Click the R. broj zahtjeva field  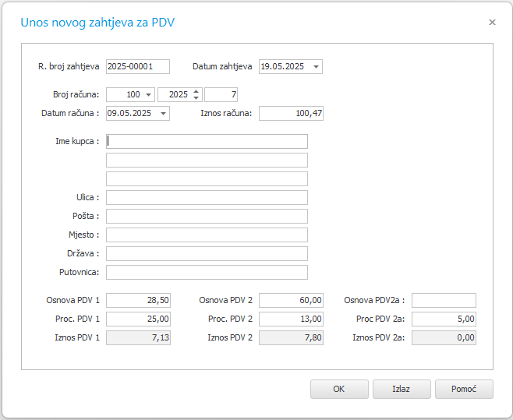pos(138,66)
